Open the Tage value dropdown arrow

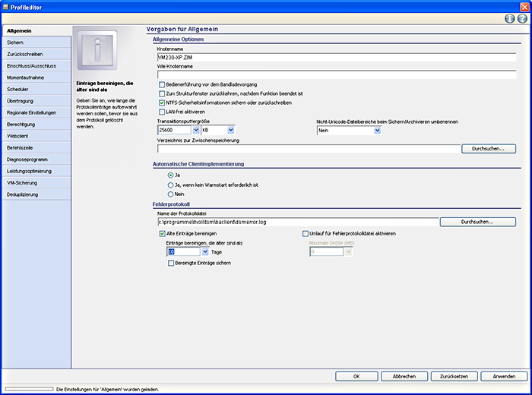click(x=205, y=251)
